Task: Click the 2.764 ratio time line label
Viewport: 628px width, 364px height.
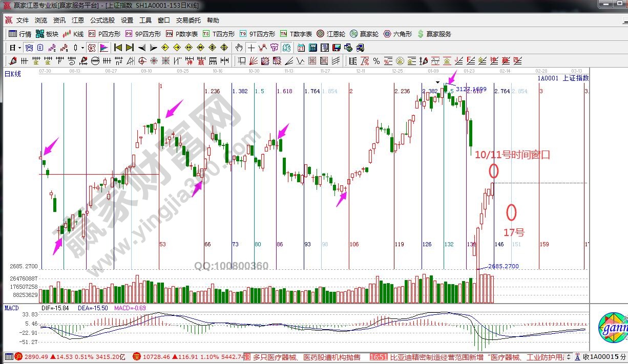Action: [501, 91]
